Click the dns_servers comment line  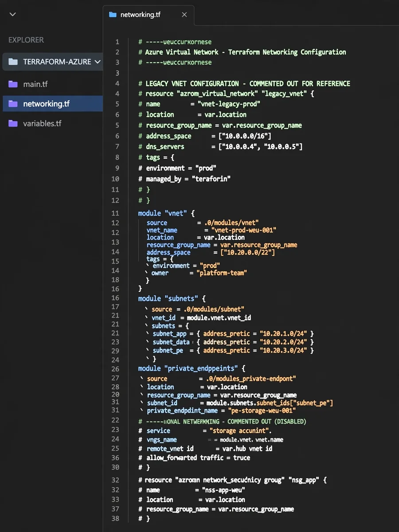click(220, 147)
